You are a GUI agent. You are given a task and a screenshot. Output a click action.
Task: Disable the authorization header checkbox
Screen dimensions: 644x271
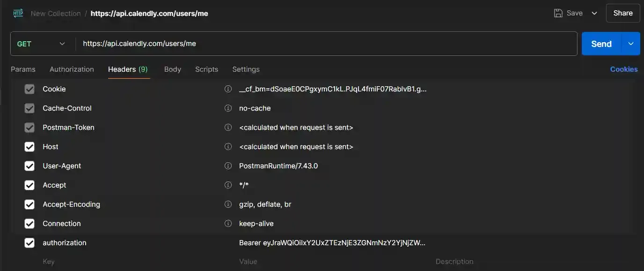pyautogui.click(x=29, y=243)
